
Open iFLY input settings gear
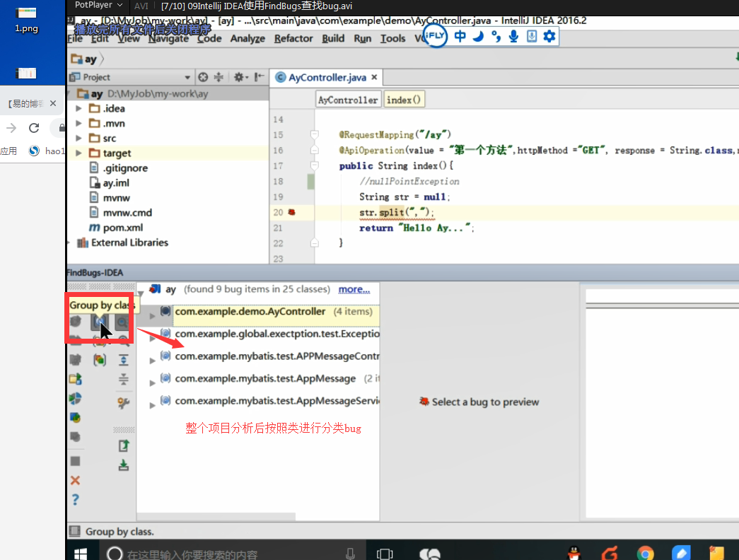(549, 36)
